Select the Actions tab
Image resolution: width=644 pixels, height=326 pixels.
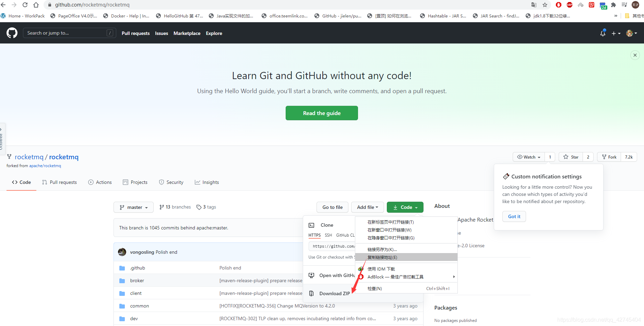100,182
